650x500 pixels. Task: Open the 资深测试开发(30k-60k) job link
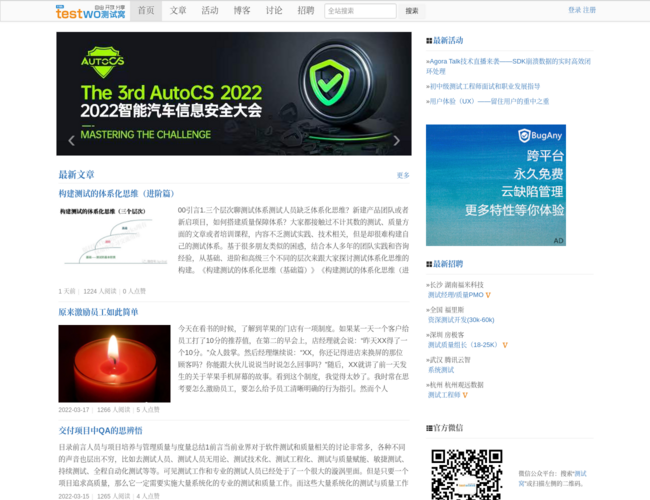tap(461, 320)
